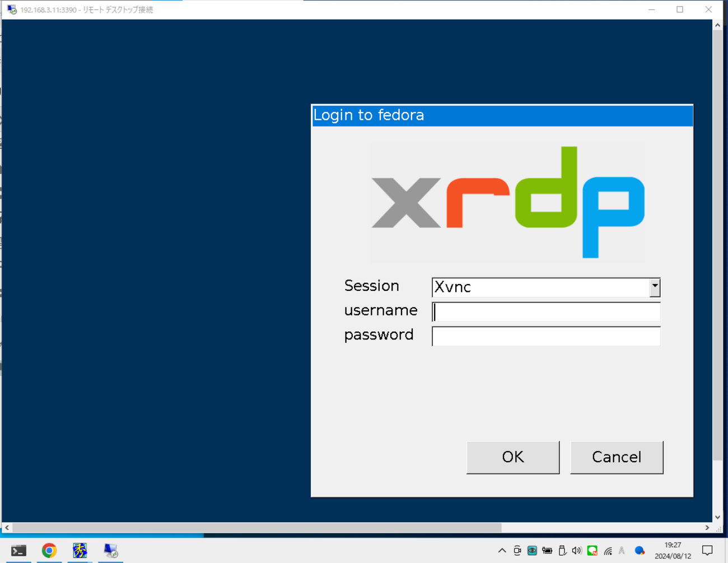Minimize the Remote Desktop window
The image size is (728, 563).
(652, 10)
